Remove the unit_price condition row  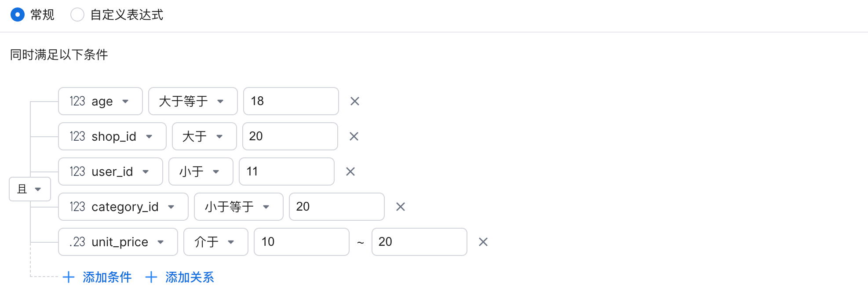(x=483, y=242)
